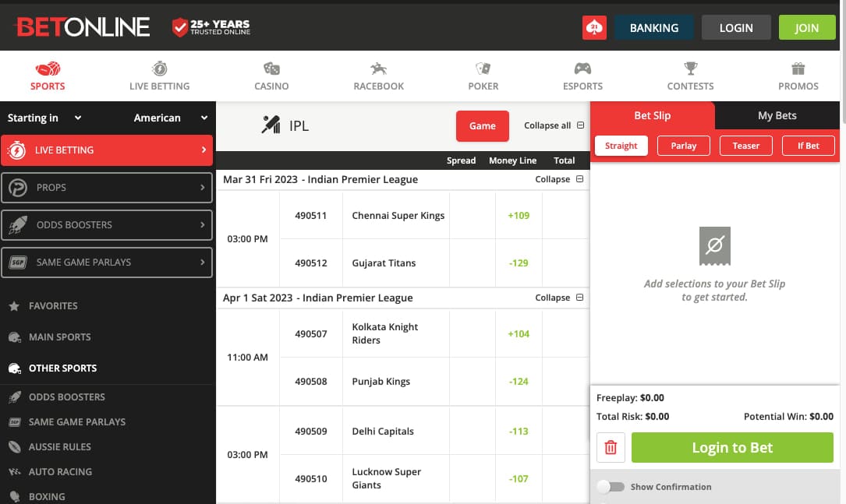Expand the Same Game Parlays button chevron
Image resolution: width=846 pixels, height=504 pixels.
pyautogui.click(x=202, y=262)
